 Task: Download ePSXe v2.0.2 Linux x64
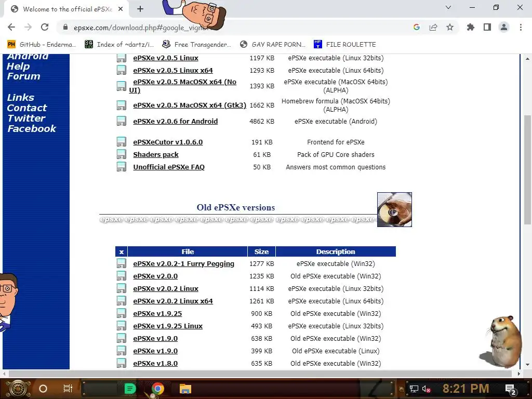tap(173, 301)
